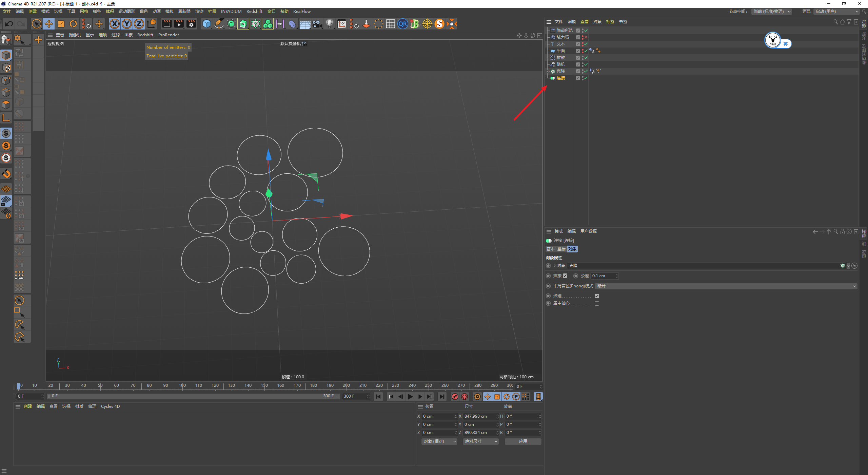Viewport: 868px width, 475px height.
Task: Select the Move tool in top toolbar
Action: pos(49,24)
